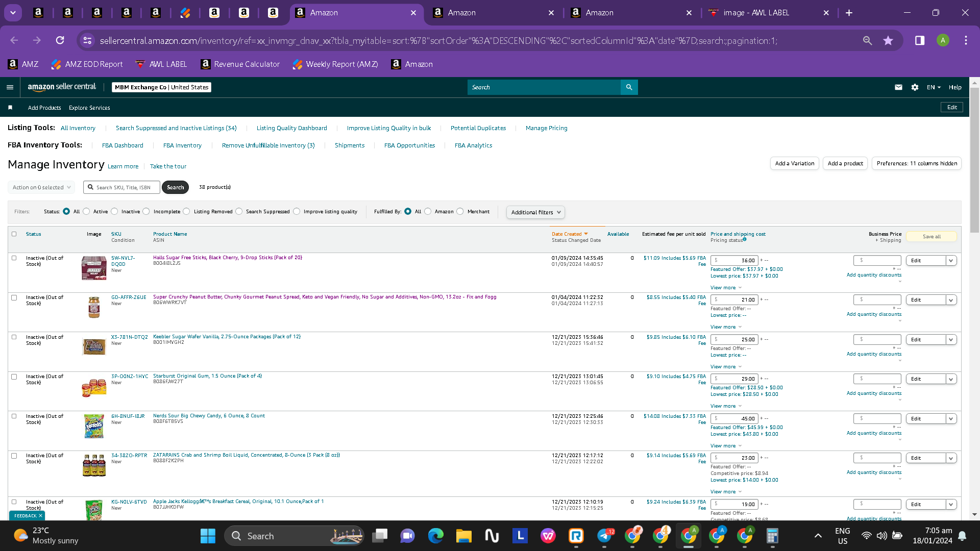Open Edit dropdown arrow for Nerds row
Screen dimensions: 980x551
point(951,419)
